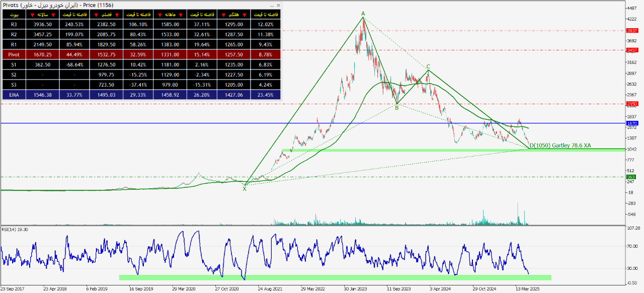Click the D(1050) Gartley 78.6 XA label
The height and width of the screenshot is (293, 644).
pos(560,145)
